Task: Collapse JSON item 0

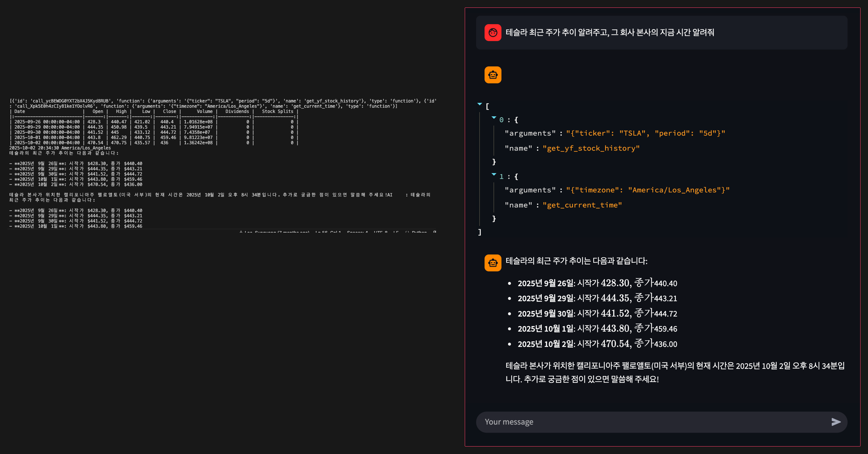Action: click(x=494, y=118)
